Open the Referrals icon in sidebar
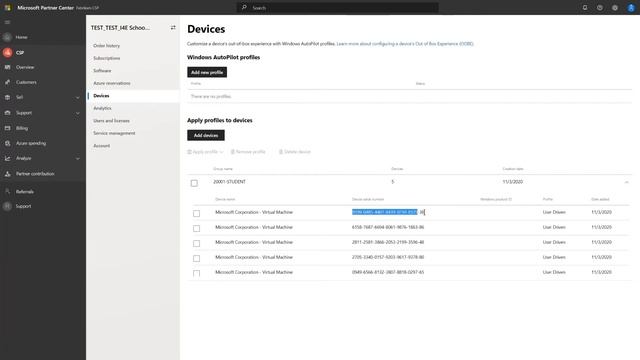Viewport: 640px width, 360px height. click(7, 191)
